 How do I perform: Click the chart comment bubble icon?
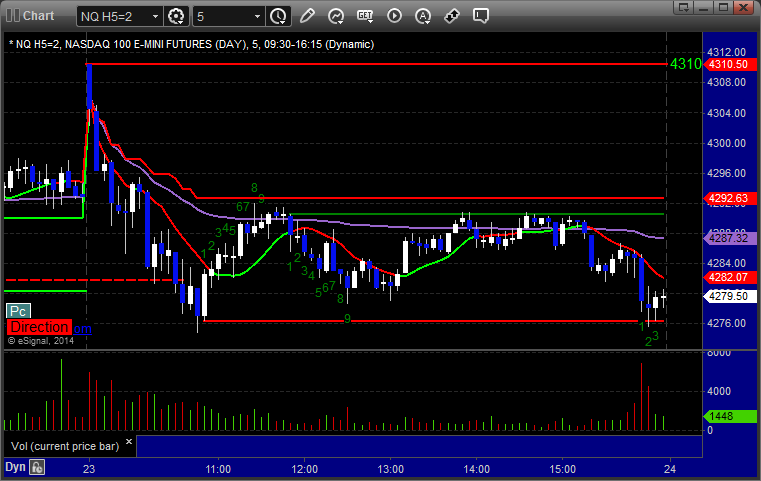point(481,16)
